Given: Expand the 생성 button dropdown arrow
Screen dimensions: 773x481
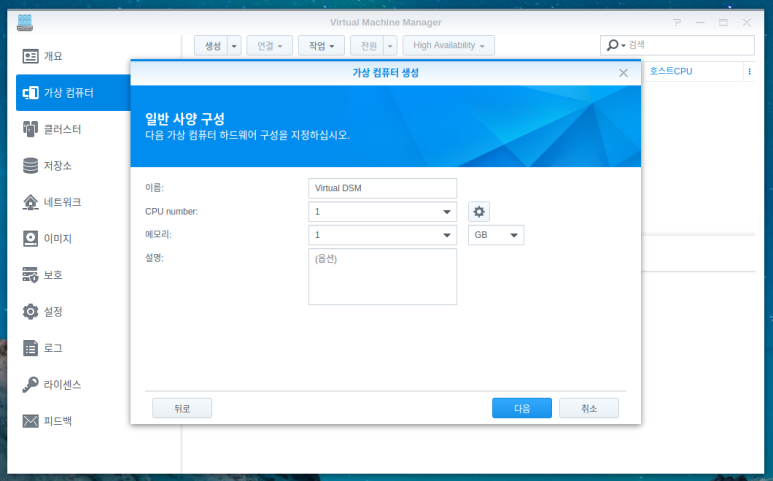Looking at the screenshot, I should [x=234, y=46].
